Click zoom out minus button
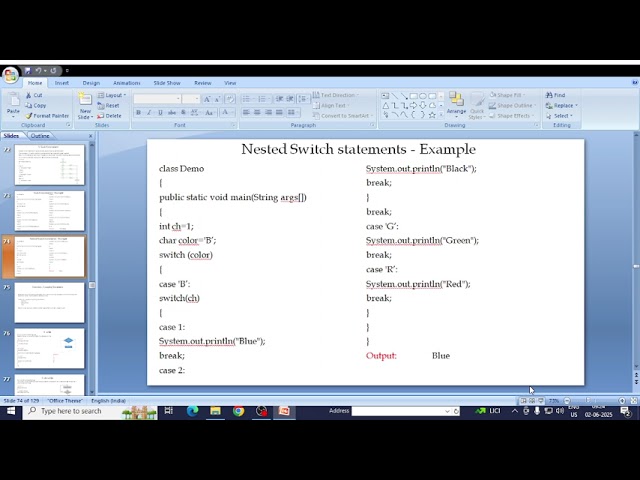The image size is (640, 480). [x=567, y=401]
